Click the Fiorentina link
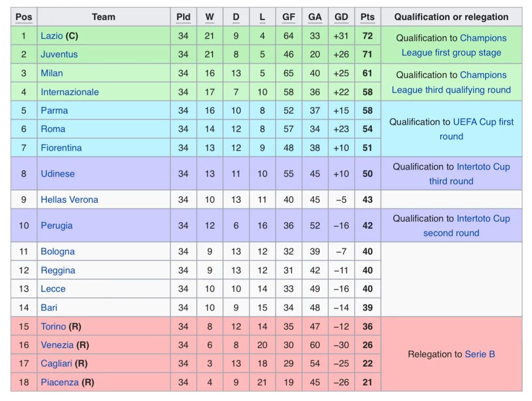 pos(61,148)
